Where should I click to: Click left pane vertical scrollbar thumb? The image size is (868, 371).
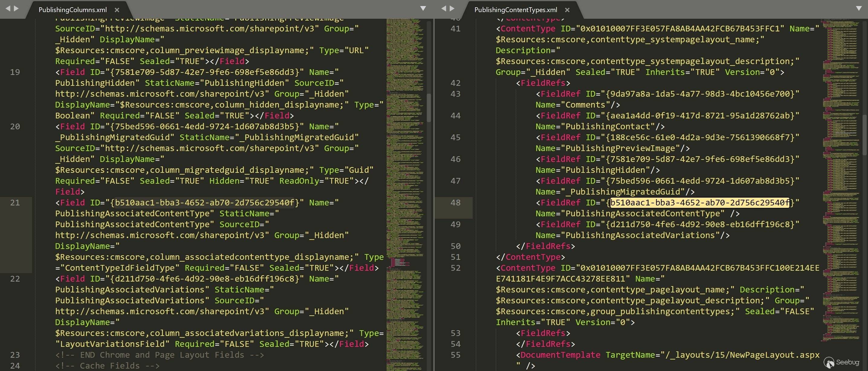[x=429, y=108]
